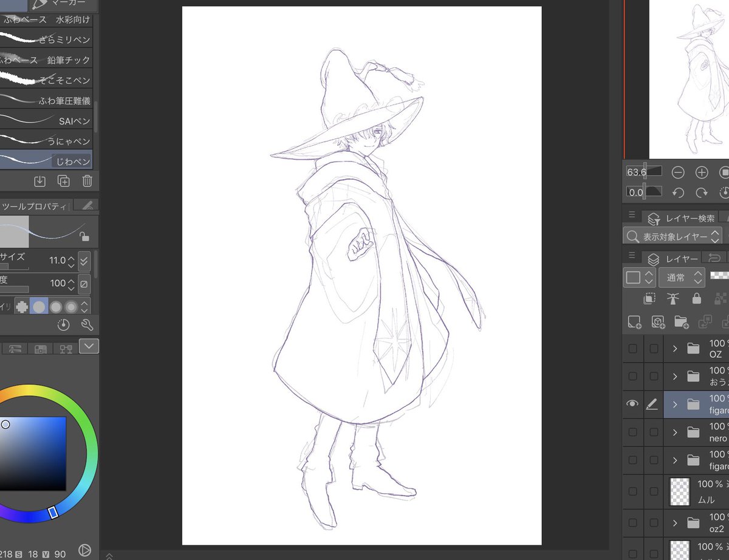
Task: Click the stroke preview lock icon
Action: pyautogui.click(x=84, y=236)
